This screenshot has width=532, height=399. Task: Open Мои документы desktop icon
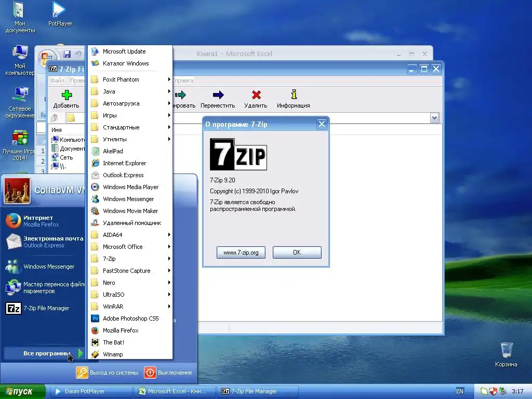pyautogui.click(x=20, y=17)
